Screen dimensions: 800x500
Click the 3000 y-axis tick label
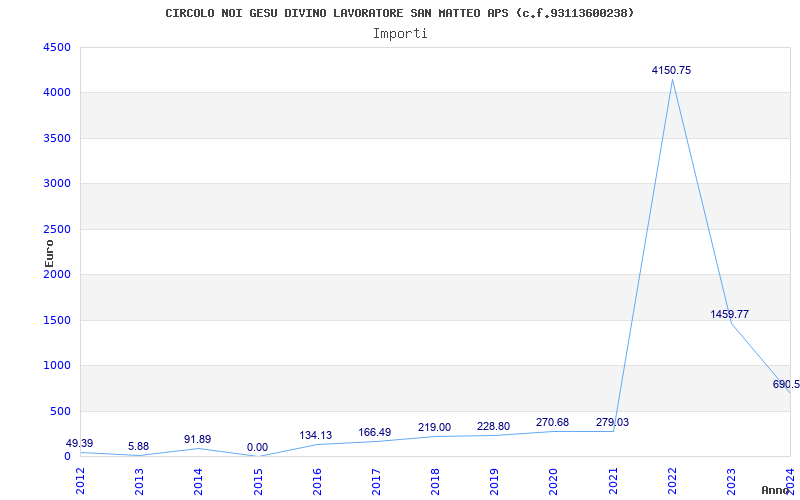pos(57,184)
